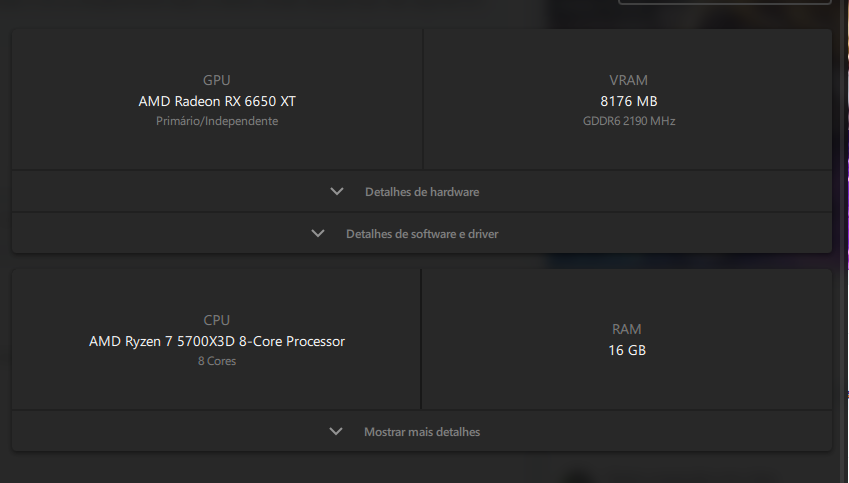Click the 8176 MB VRAM value
Viewport: 849px width, 483px height.
pos(629,101)
